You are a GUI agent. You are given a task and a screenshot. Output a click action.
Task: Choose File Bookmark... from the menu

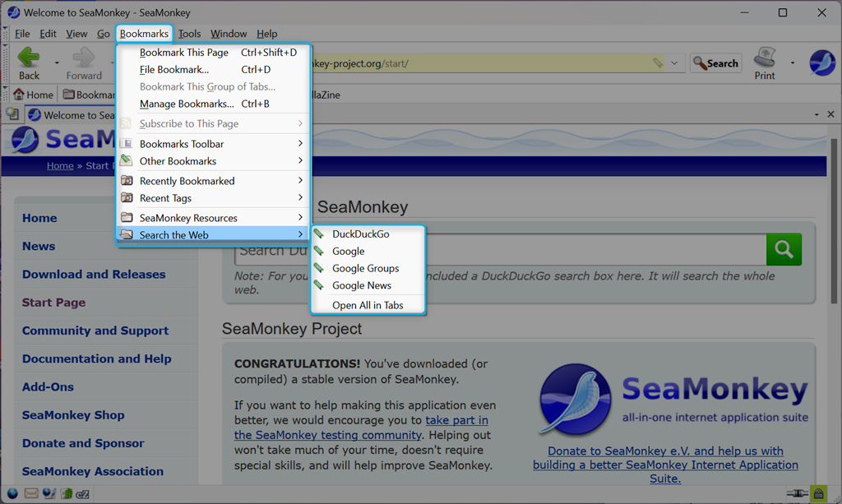pos(214,70)
